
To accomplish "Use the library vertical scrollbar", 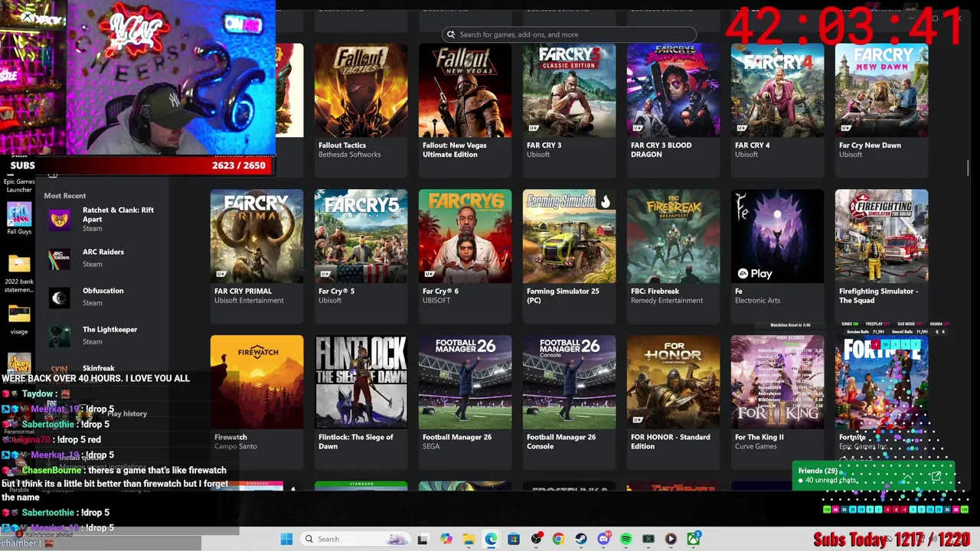I will click(x=969, y=168).
